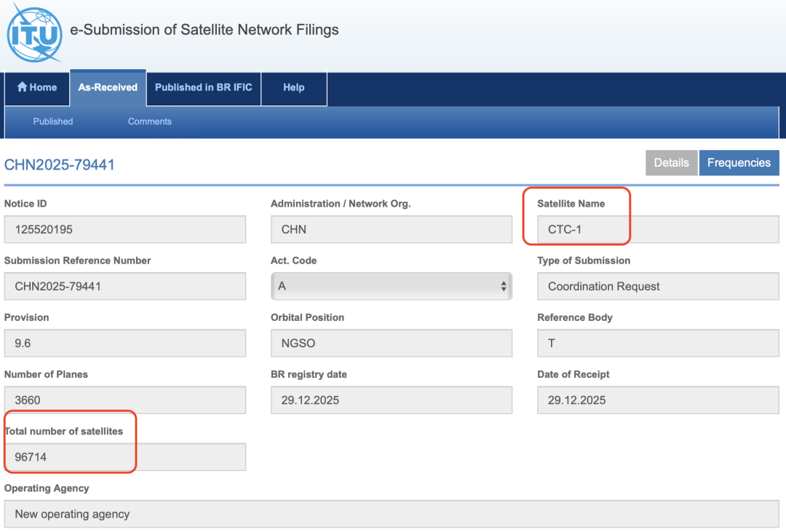Open Published in BR IFIC tab
The height and width of the screenshot is (532, 786).
(x=203, y=87)
